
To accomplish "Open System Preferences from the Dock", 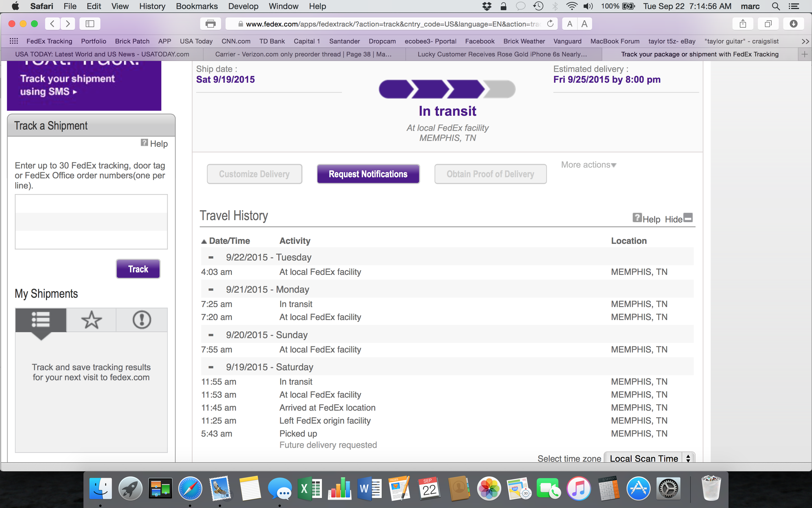I will click(668, 488).
